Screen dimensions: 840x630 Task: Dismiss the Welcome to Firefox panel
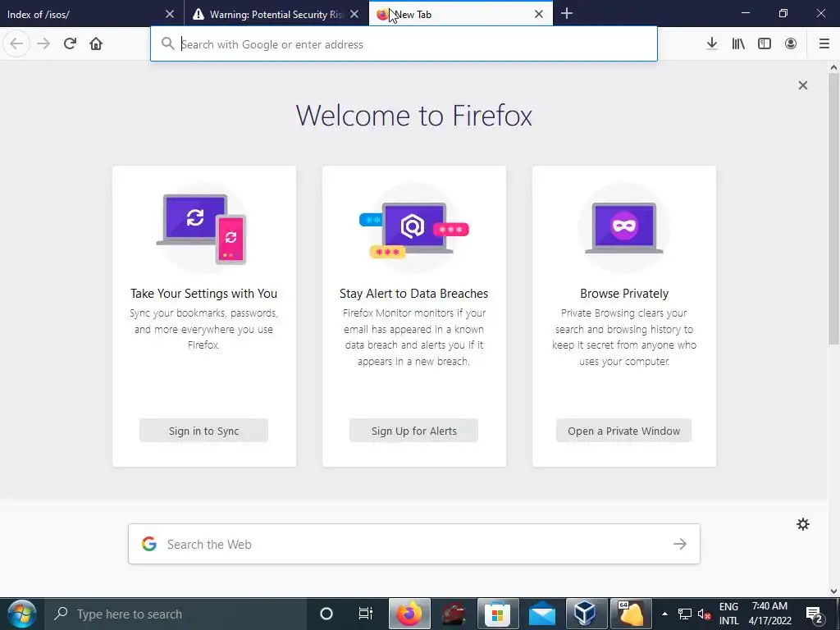[802, 85]
